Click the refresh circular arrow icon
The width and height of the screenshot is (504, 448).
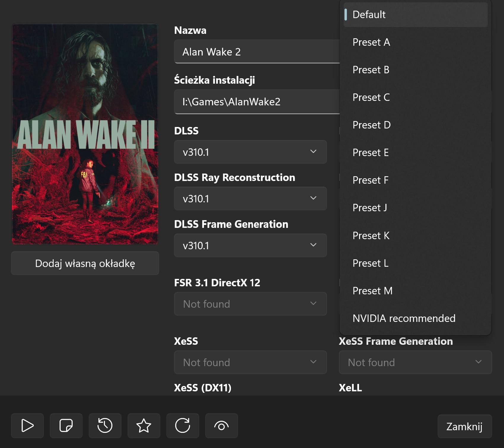(183, 426)
